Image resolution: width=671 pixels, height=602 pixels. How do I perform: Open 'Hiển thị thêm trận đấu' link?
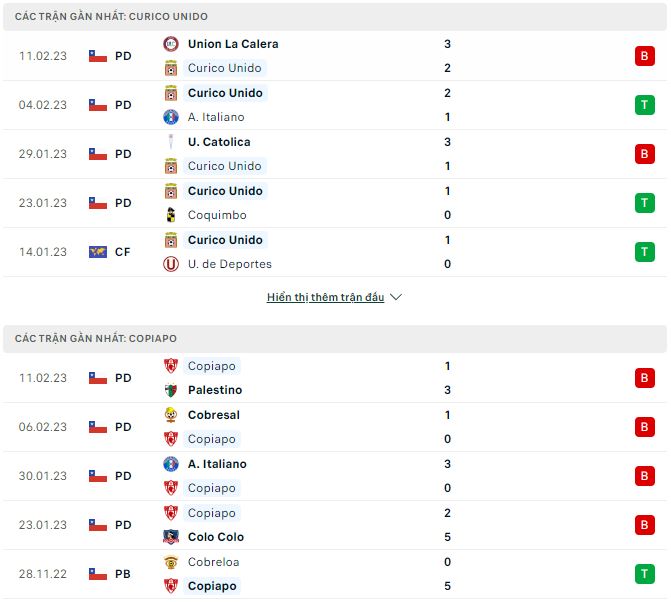(325, 297)
